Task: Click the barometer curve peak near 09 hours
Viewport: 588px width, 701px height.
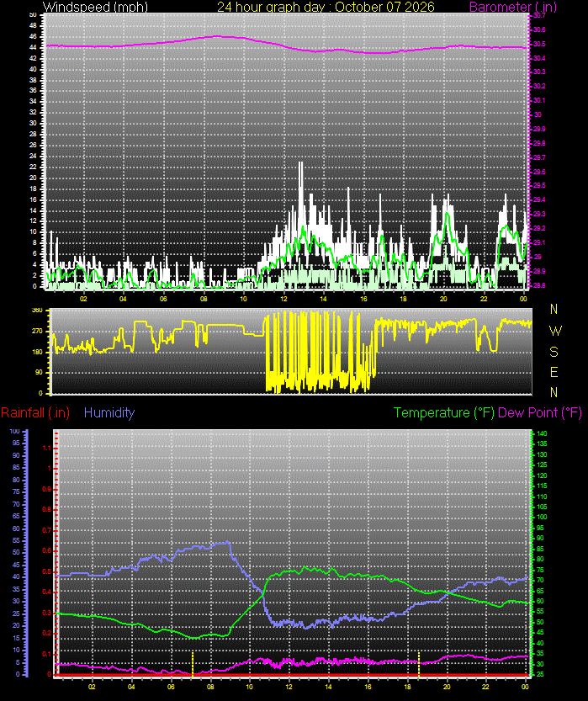Action: click(218, 36)
